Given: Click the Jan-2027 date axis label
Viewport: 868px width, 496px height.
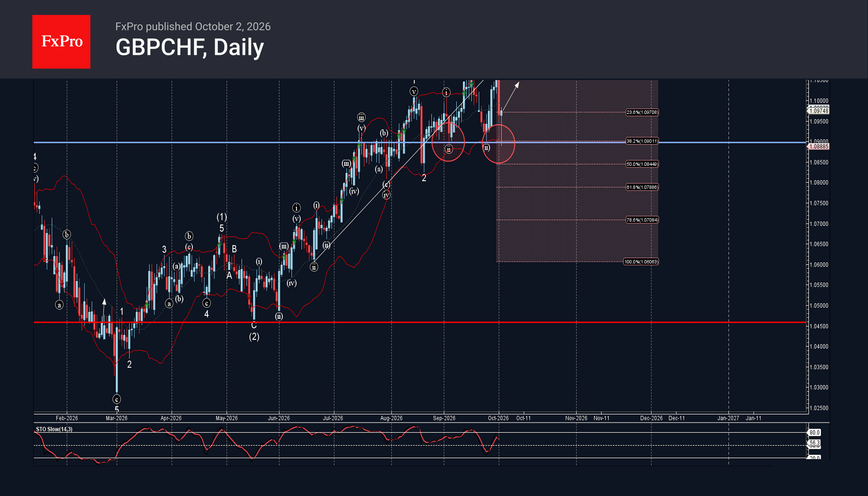Looking at the screenshot, I should (728, 418).
